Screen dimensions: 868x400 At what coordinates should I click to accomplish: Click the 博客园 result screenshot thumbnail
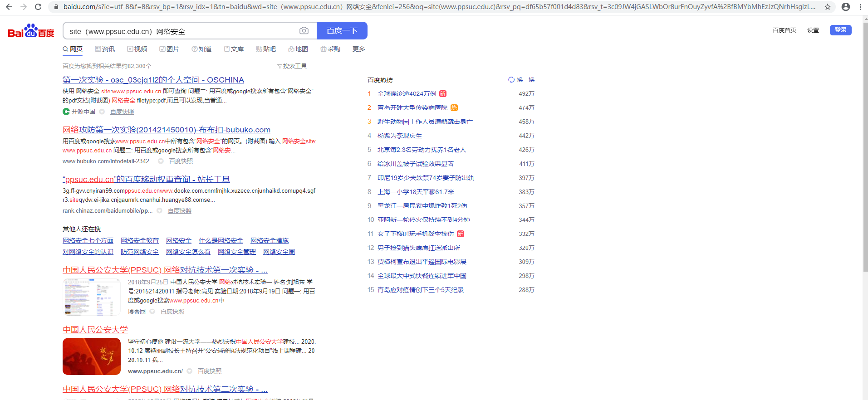pyautogui.click(x=92, y=297)
